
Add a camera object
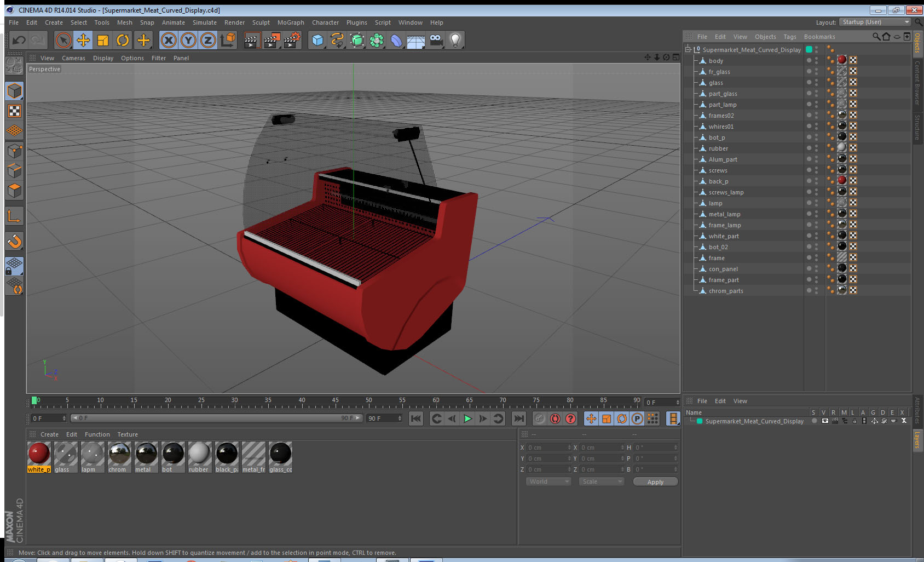436,40
